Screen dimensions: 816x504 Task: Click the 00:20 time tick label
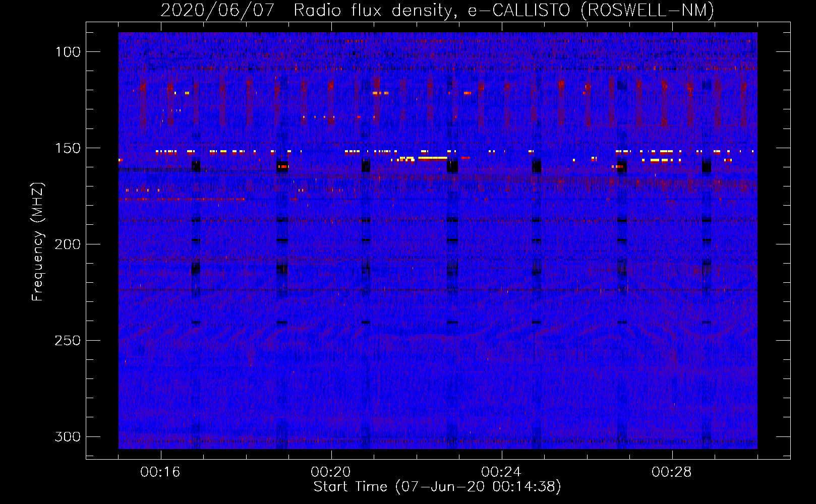(331, 472)
